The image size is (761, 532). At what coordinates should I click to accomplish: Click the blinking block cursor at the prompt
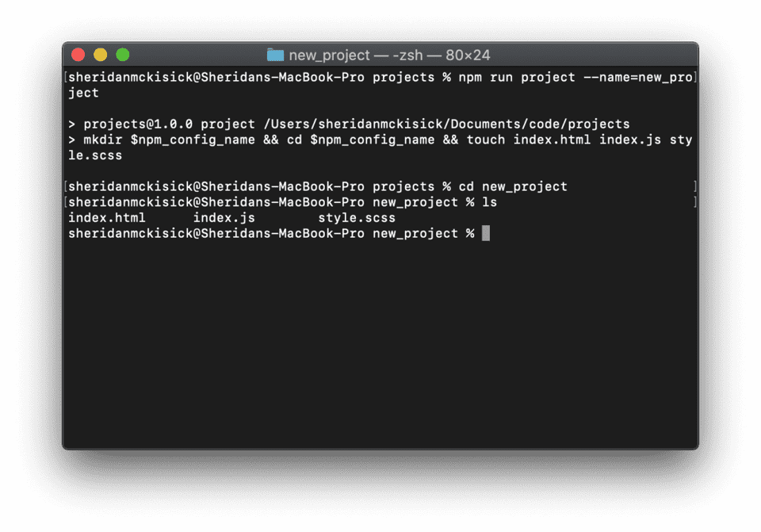click(484, 233)
